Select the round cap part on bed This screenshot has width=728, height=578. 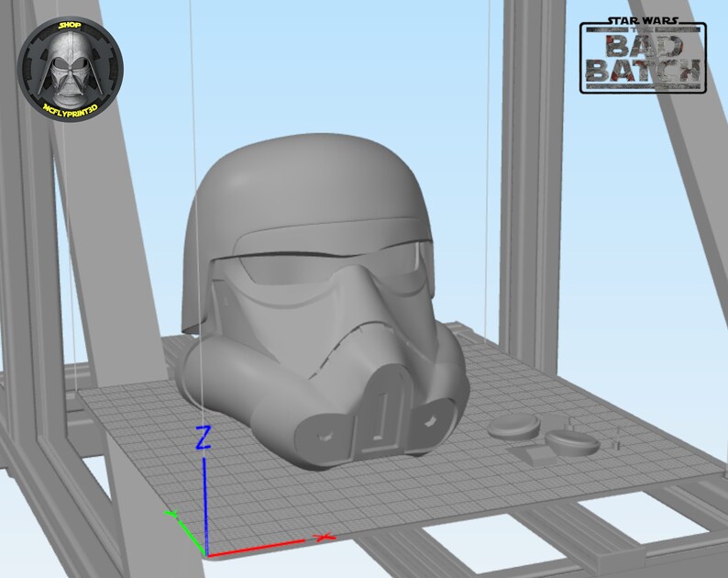pyautogui.click(x=514, y=426)
